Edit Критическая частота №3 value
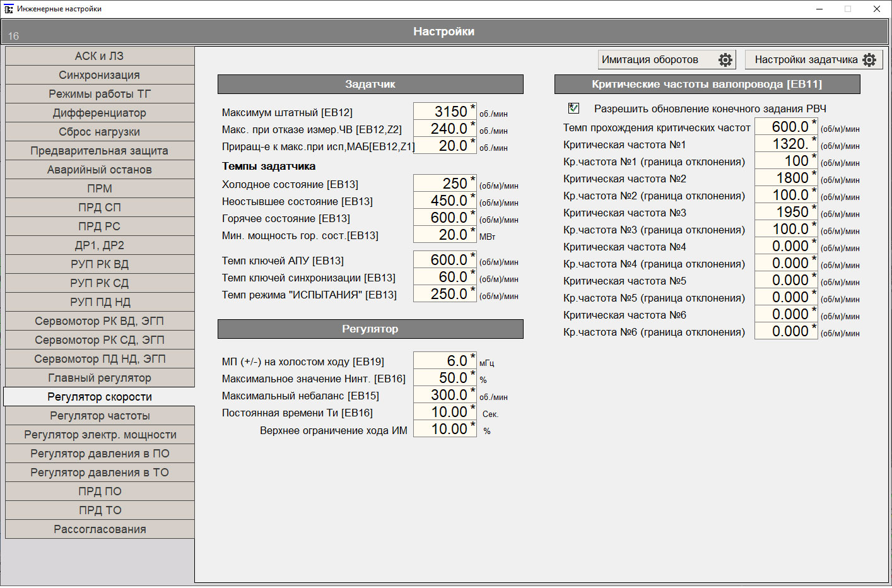892x588 pixels. pyautogui.click(x=786, y=212)
